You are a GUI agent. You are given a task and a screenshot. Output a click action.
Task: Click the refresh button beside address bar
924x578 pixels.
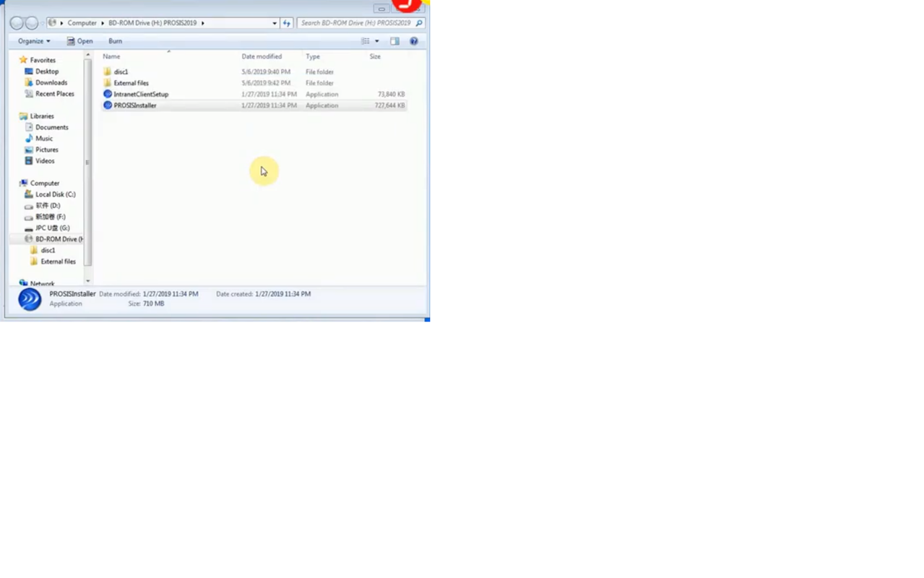pyautogui.click(x=287, y=23)
